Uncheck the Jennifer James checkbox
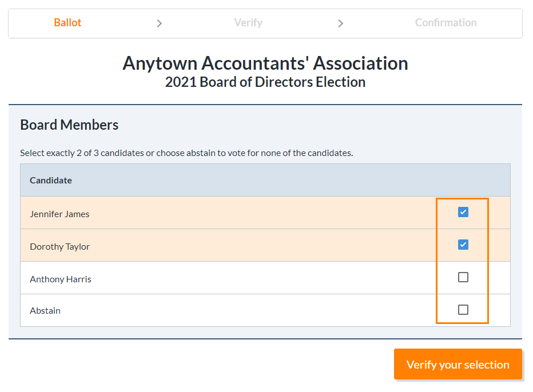533x392 pixels. (463, 213)
